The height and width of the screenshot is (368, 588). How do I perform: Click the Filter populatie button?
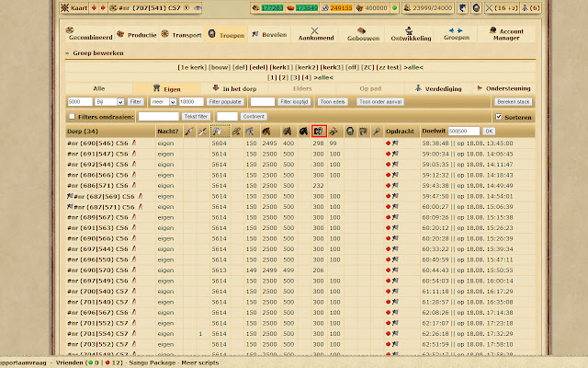(225, 102)
